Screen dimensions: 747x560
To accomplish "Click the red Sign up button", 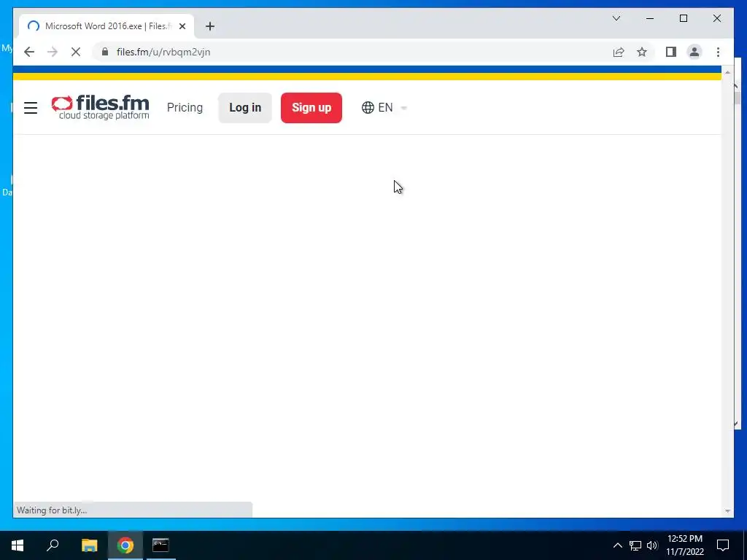I will [x=311, y=108].
